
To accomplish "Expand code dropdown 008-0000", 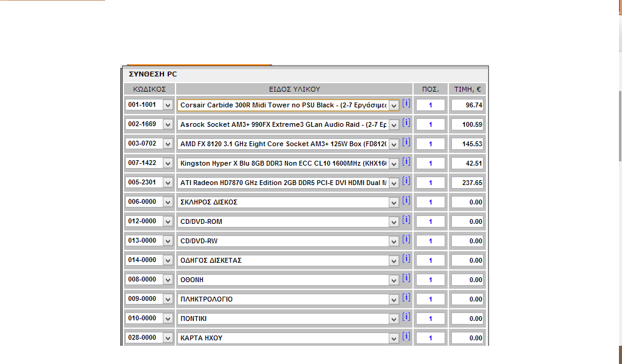I will 168,280.
